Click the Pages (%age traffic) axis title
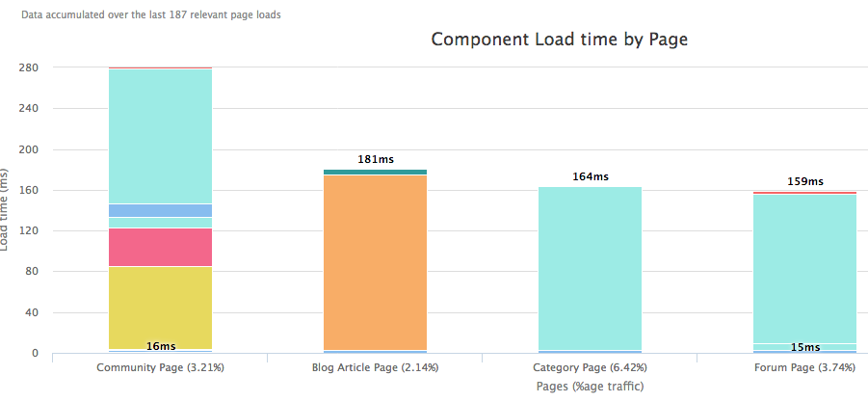This screenshot has height=402, width=868. tap(590, 386)
